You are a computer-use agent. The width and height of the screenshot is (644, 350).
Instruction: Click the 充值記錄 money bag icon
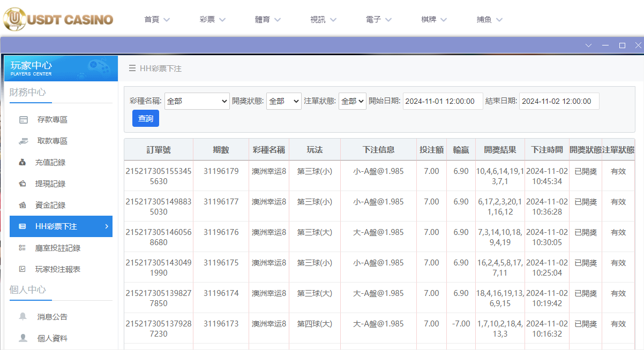pyautogui.click(x=23, y=162)
